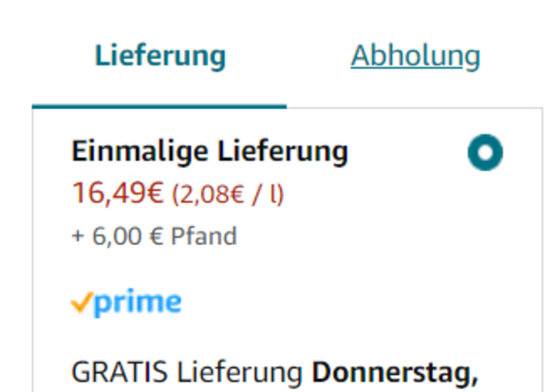Switch to the Abholung tab

click(416, 56)
